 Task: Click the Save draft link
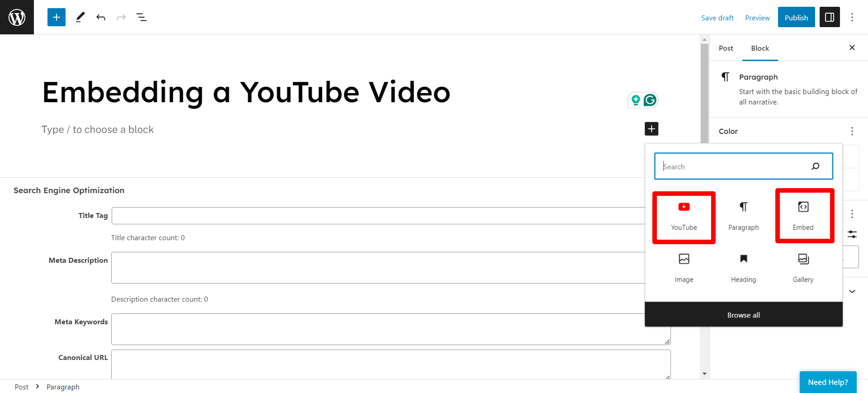(717, 18)
